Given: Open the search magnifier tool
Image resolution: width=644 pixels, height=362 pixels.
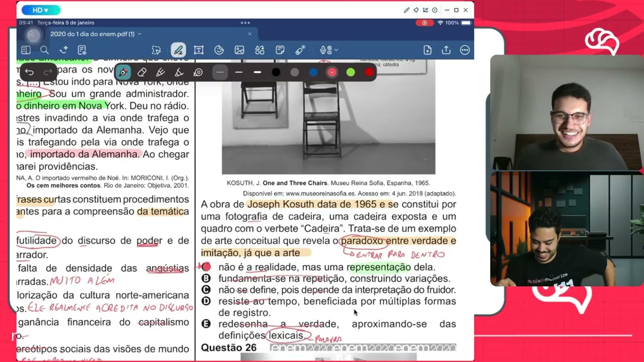Looking at the screenshot, I should point(44,50).
